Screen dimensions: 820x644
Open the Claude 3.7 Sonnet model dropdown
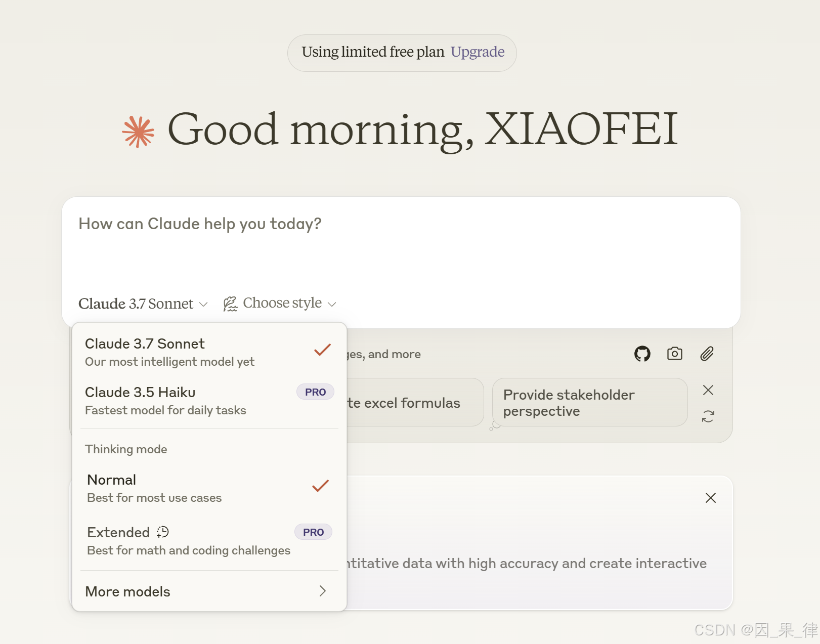pos(143,304)
